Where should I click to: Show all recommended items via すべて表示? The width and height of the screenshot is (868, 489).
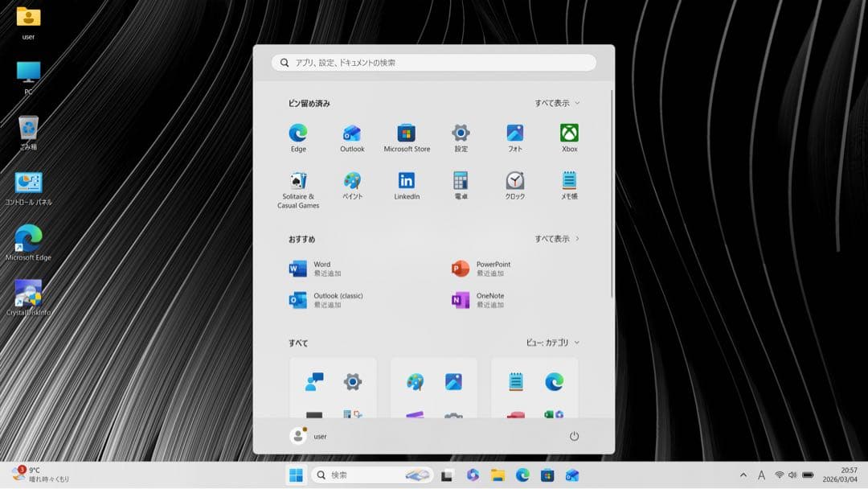click(x=558, y=239)
